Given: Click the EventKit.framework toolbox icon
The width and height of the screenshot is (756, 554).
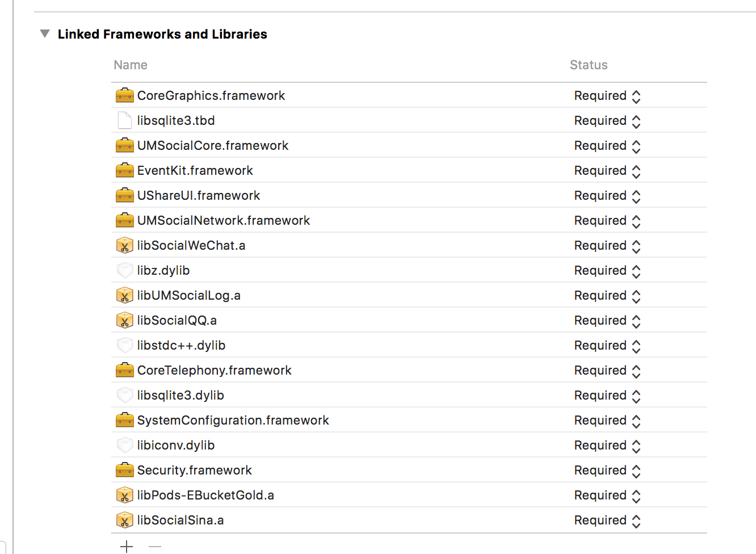Looking at the screenshot, I should 125,170.
